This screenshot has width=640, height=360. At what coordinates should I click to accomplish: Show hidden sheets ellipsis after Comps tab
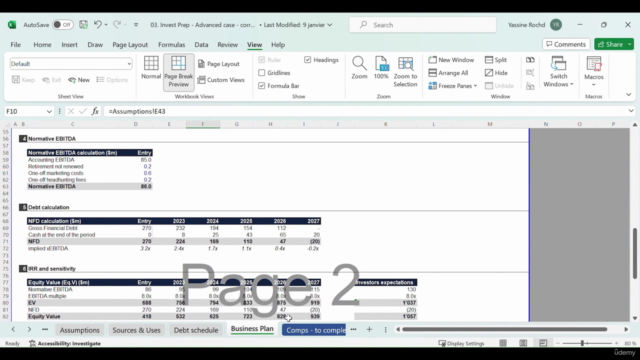tap(353, 329)
